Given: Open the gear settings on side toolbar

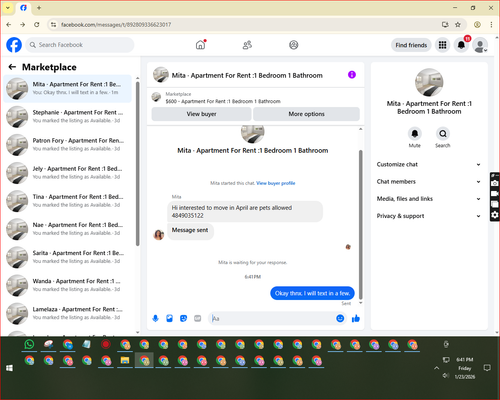Looking at the screenshot, I should click(x=495, y=215).
